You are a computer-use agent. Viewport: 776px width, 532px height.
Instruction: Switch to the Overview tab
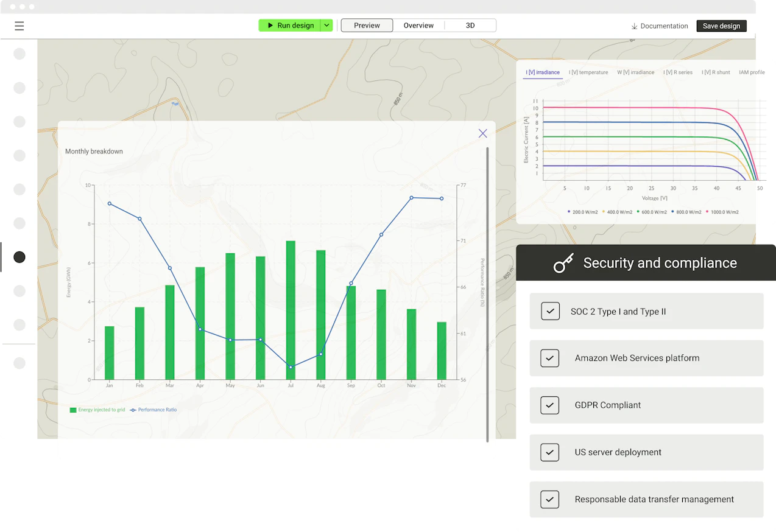coord(418,26)
